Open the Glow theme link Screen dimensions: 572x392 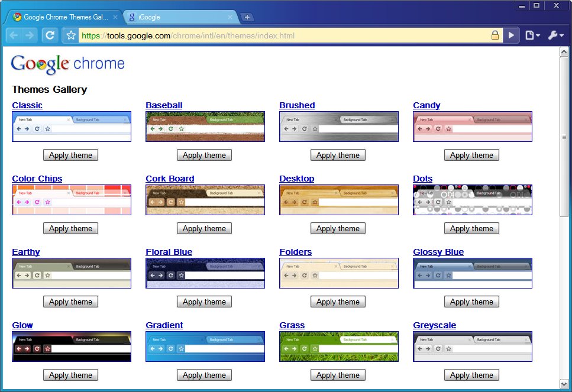22,325
